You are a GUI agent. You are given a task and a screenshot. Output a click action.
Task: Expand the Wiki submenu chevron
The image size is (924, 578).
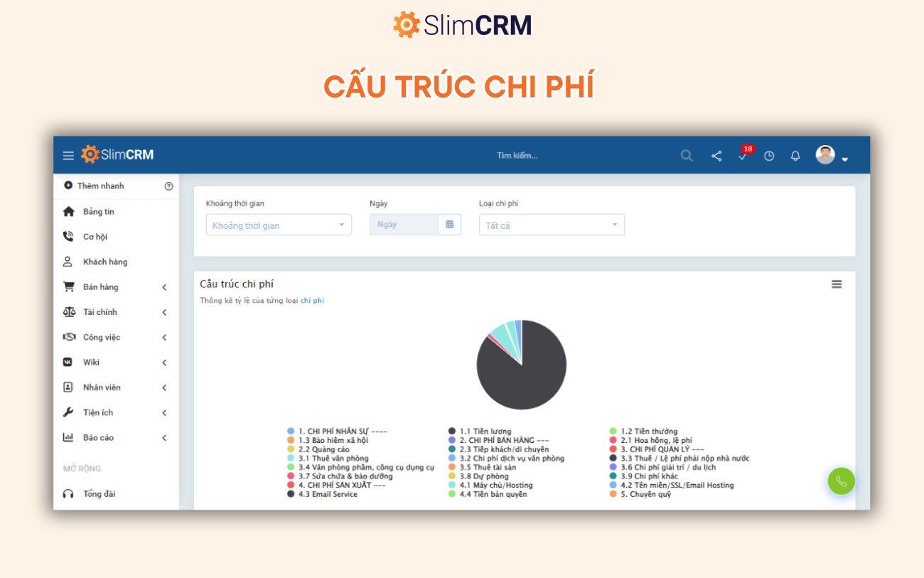[x=164, y=363]
